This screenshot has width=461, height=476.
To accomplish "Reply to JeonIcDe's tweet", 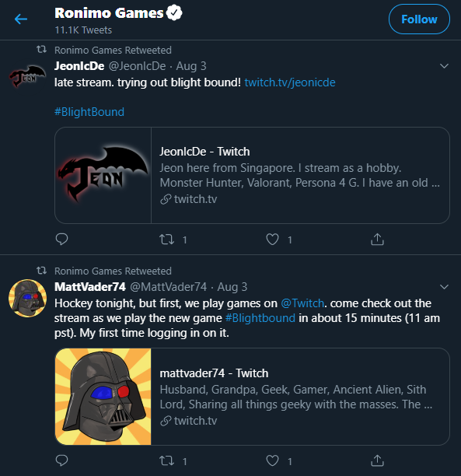I will [61, 240].
